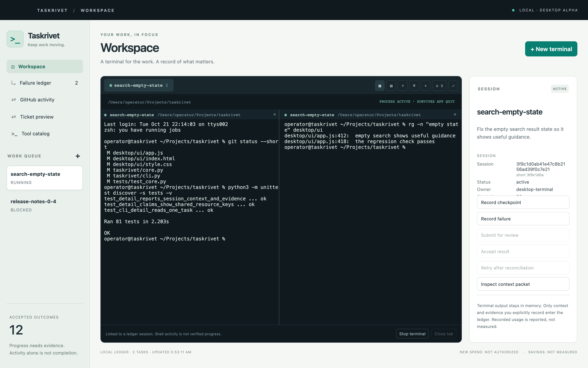Select the horizontal stacked layout icon
The image size is (588, 368).
391,86
